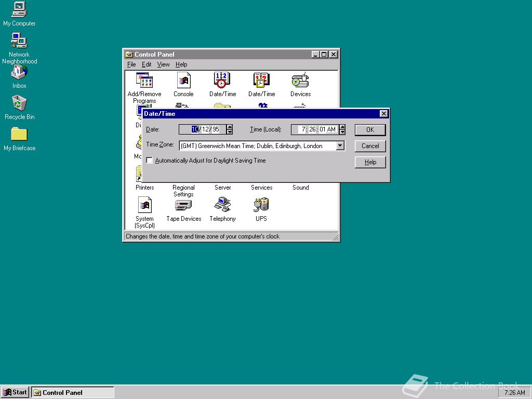The image size is (532, 399).
Task: Select the minutes field '26' in Time
Action: (x=312, y=129)
